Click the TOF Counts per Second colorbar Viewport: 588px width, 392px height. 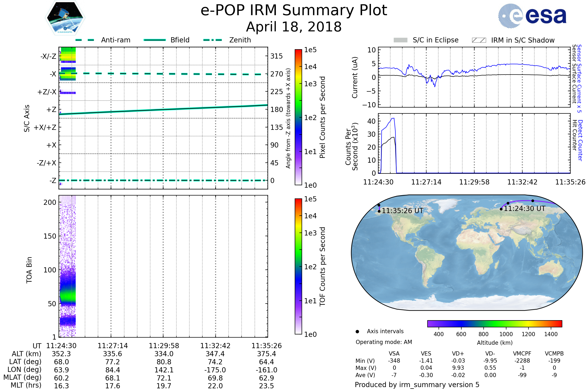(298, 266)
